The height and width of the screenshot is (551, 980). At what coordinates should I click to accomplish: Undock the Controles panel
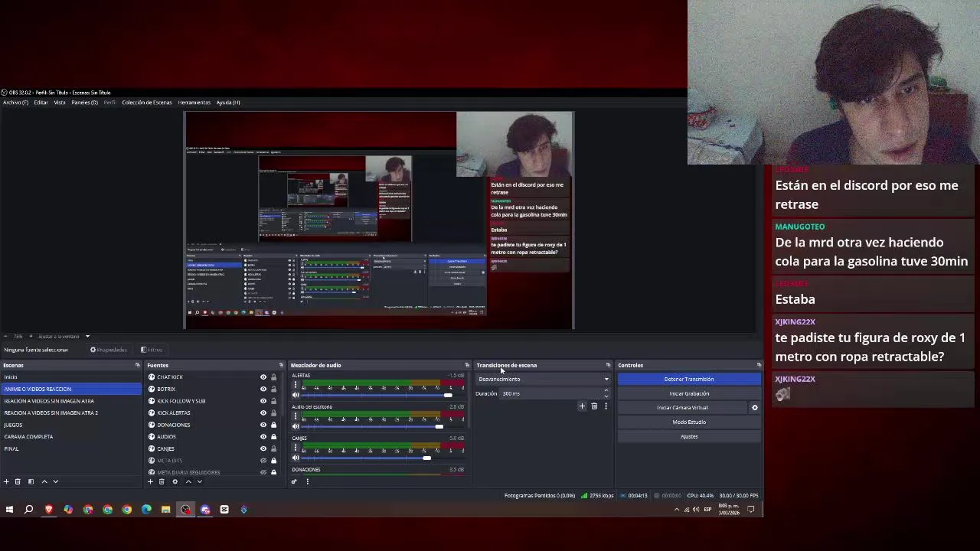(x=759, y=365)
